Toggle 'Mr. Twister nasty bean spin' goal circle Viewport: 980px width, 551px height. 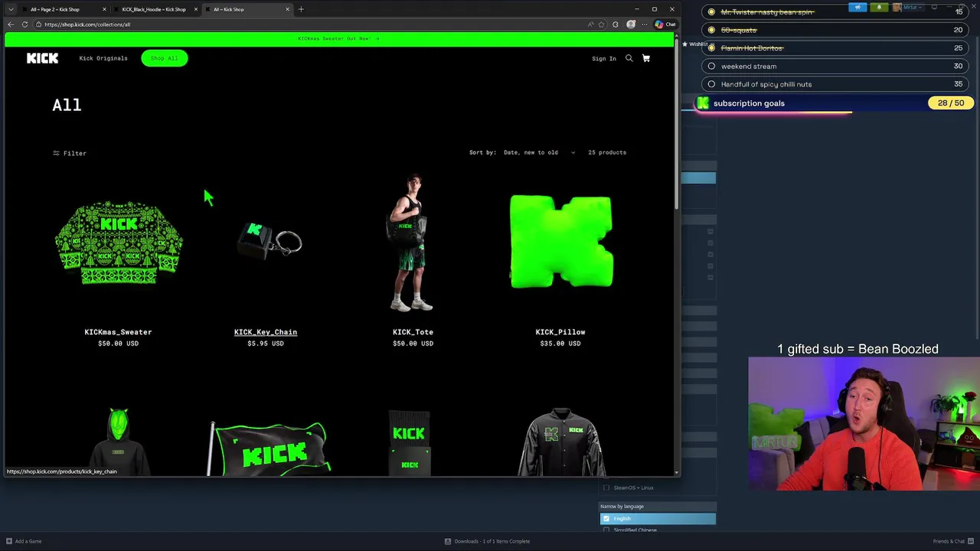(711, 12)
